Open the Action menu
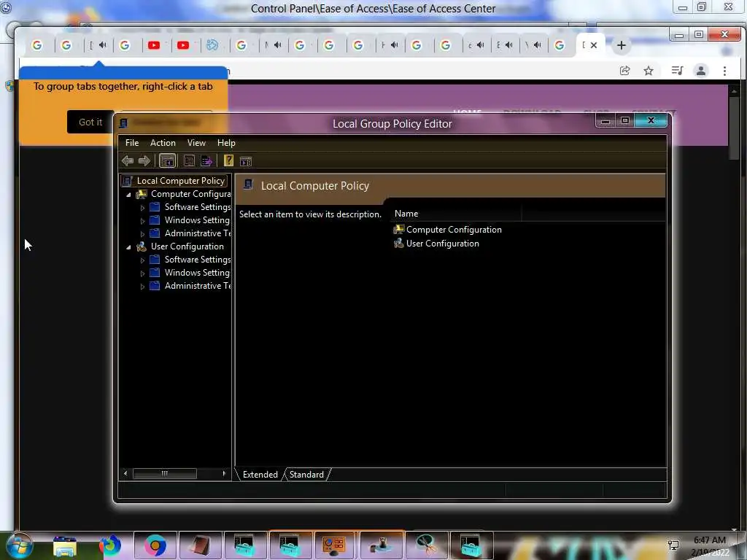Image resolution: width=747 pixels, height=560 pixels. pos(163,143)
